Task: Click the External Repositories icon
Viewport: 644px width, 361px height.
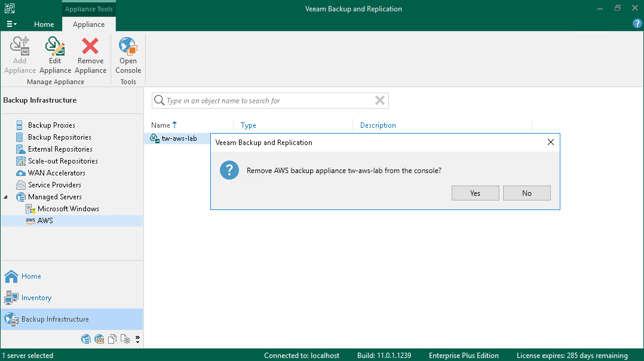Action: click(x=20, y=149)
